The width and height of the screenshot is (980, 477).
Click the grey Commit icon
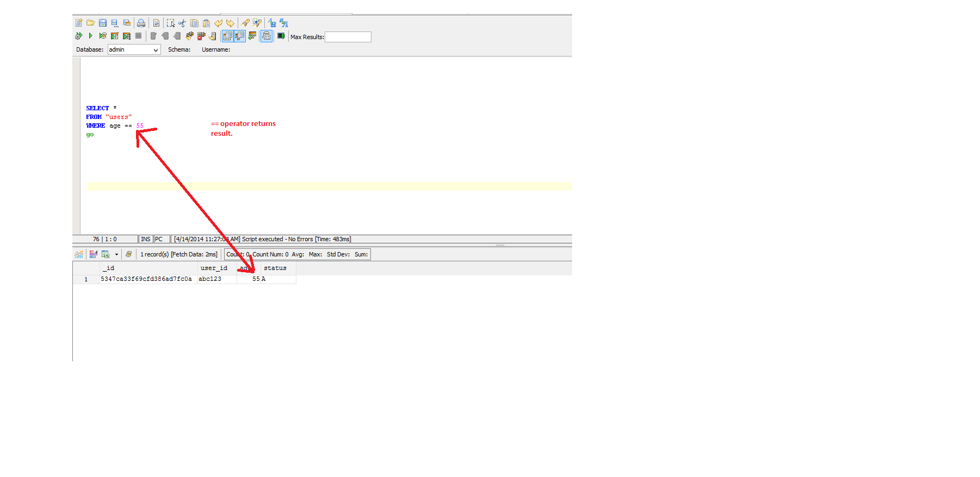tap(153, 36)
